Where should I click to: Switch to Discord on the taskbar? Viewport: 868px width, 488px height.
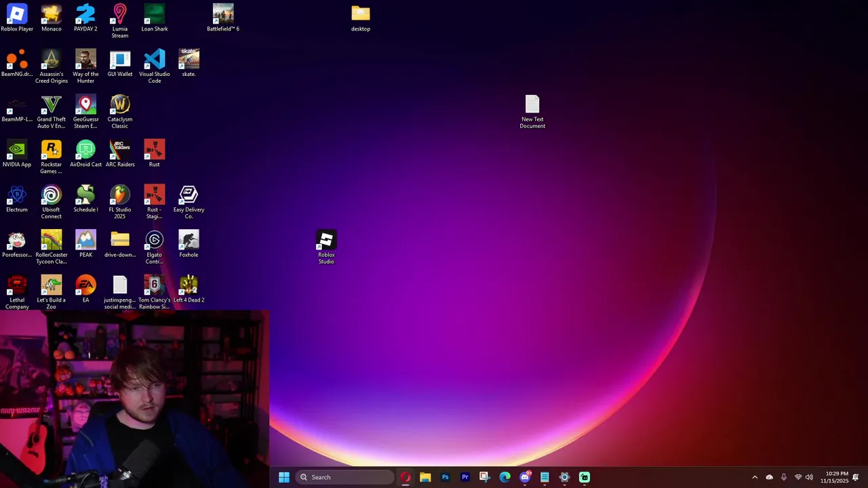click(x=525, y=477)
